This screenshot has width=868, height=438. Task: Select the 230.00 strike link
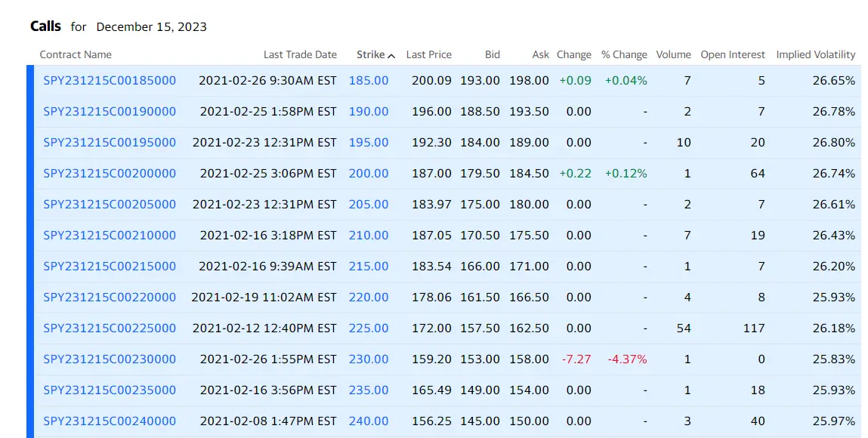(369, 359)
